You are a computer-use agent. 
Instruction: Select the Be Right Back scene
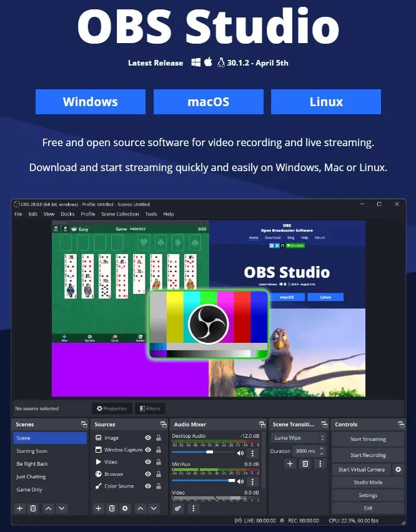tap(50, 464)
